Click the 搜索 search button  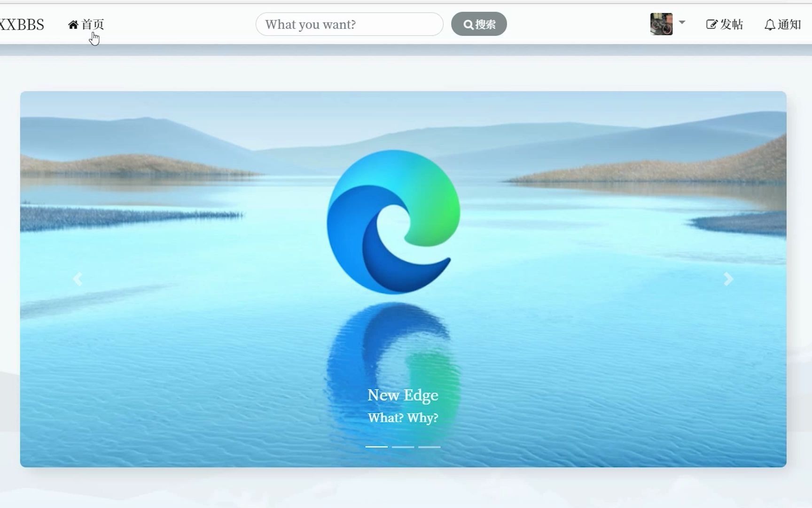[x=479, y=24]
